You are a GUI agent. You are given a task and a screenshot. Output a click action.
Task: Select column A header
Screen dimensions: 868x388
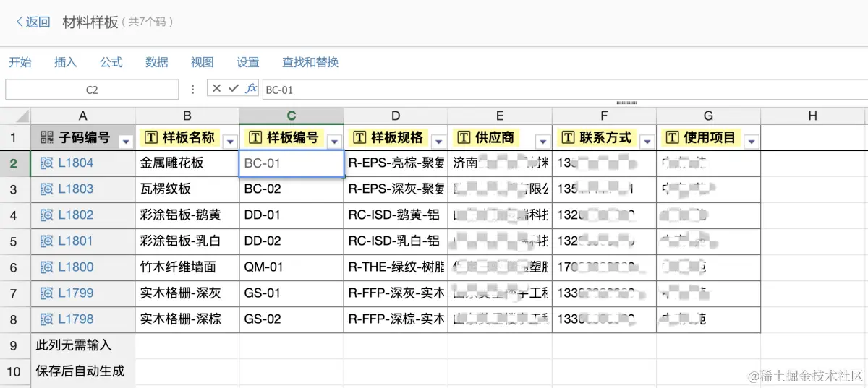tap(83, 116)
